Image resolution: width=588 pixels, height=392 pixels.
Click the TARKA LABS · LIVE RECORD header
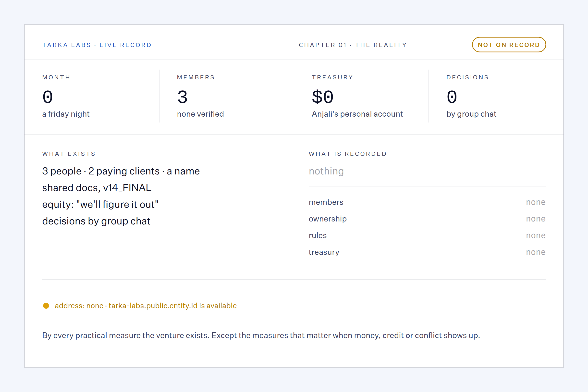pos(97,45)
